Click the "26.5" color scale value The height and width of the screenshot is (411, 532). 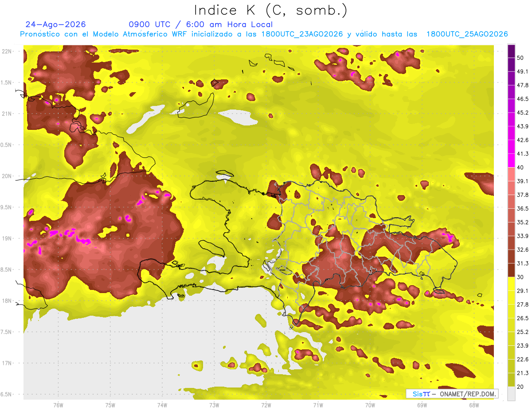coord(523,318)
